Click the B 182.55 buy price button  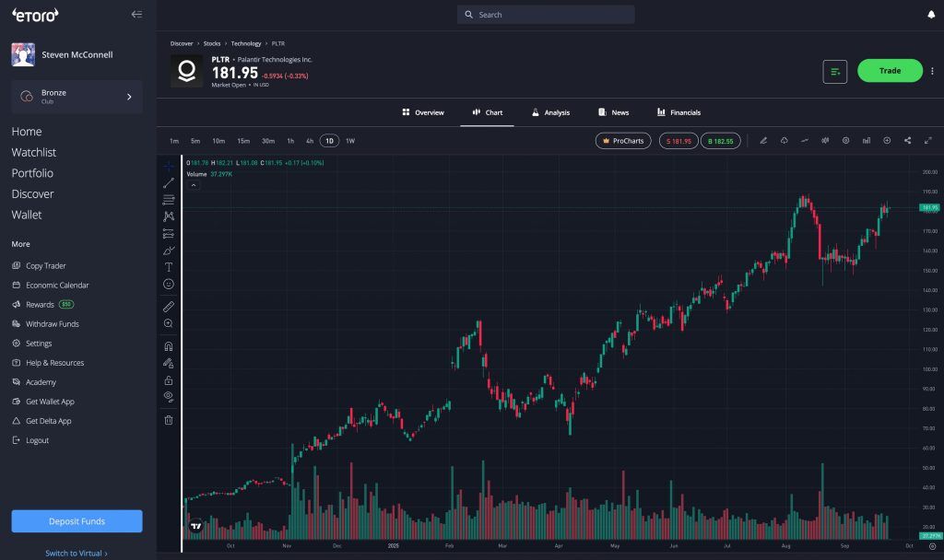click(721, 141)
